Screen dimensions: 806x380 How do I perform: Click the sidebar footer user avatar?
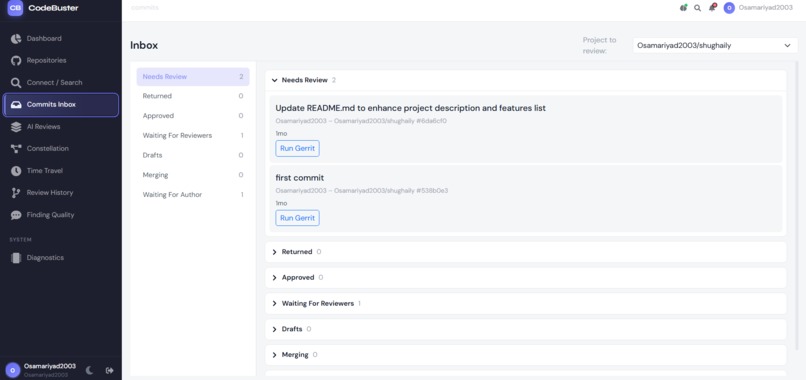13,370
